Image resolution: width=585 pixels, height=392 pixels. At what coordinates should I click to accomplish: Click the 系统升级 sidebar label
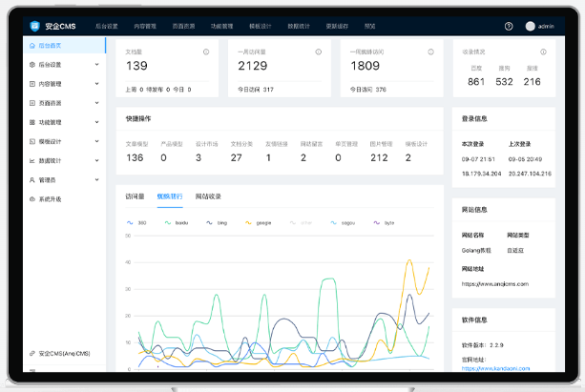click(50, 199)
